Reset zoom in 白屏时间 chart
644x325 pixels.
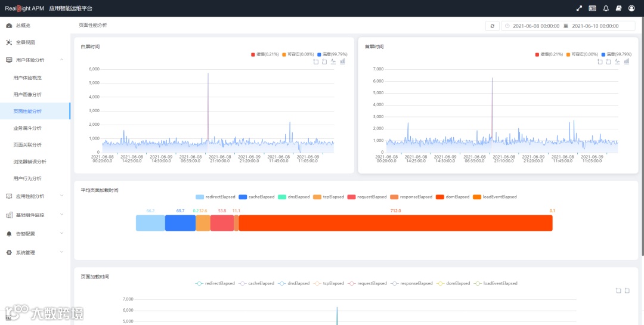324,61
